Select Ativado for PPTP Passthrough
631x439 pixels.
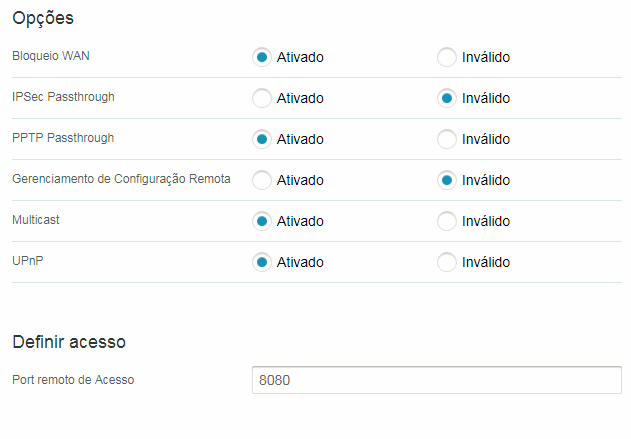pos(262,139)
